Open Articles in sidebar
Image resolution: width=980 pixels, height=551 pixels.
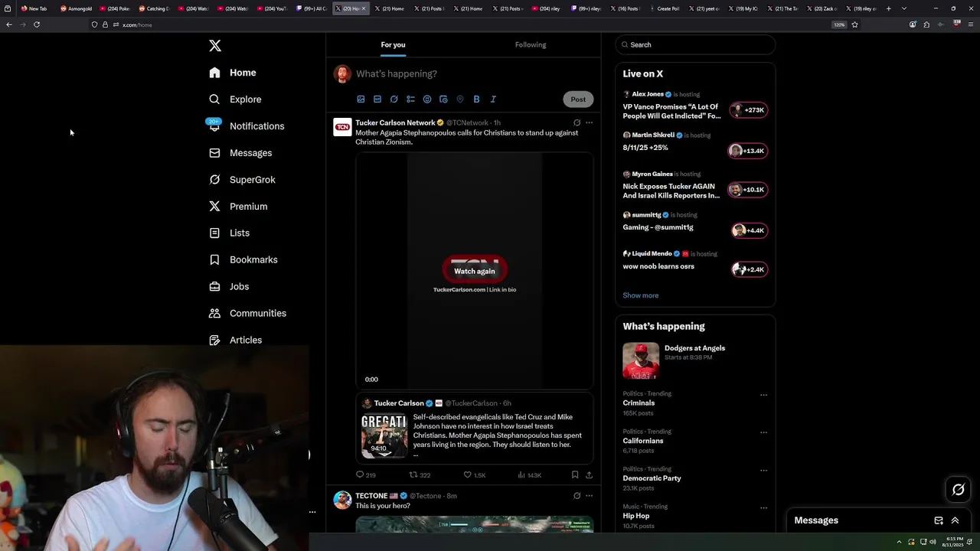235,340
